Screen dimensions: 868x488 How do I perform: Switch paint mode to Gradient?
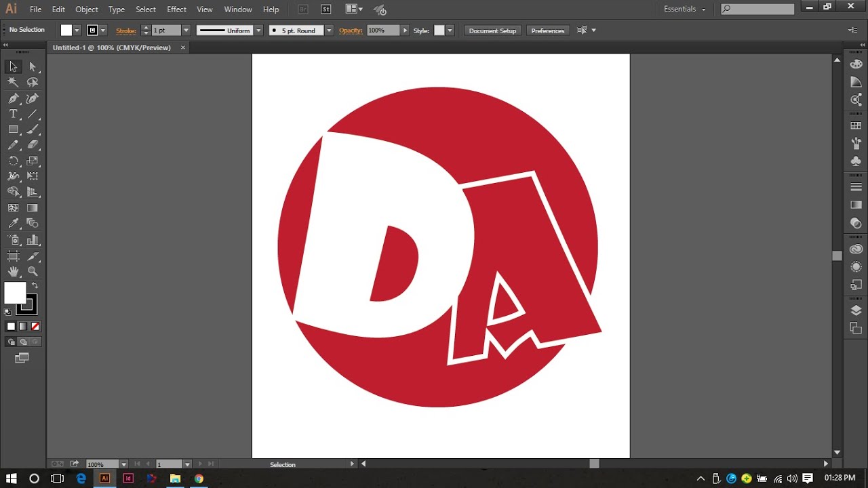tap(23, 327)
